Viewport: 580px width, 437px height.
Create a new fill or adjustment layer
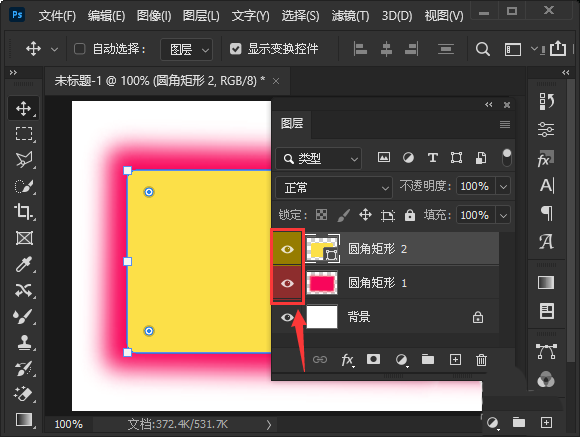(401, 360)
